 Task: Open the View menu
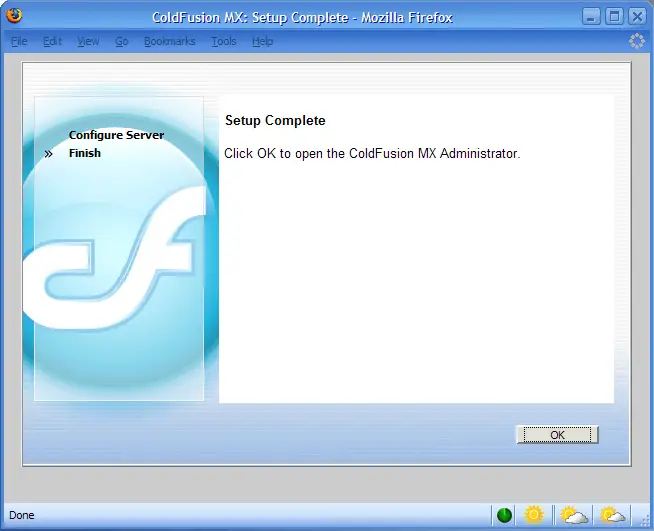[88, 41]
